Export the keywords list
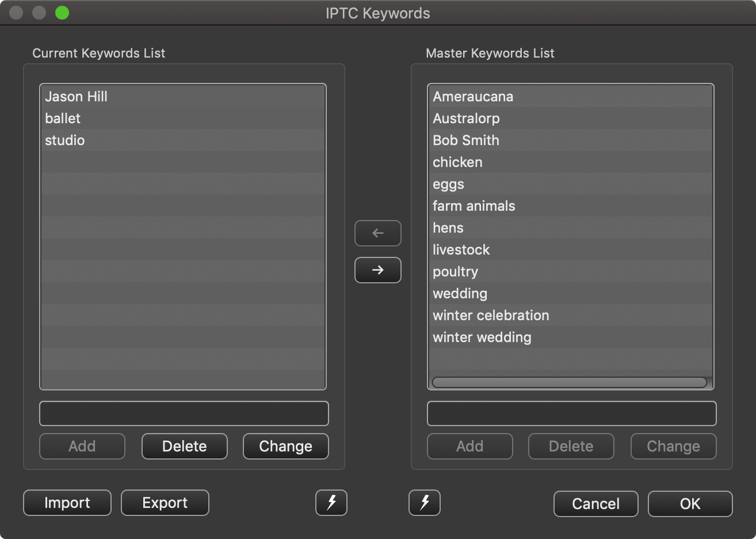This screenshot has height=539, width=756. click(x=165, y=503)
